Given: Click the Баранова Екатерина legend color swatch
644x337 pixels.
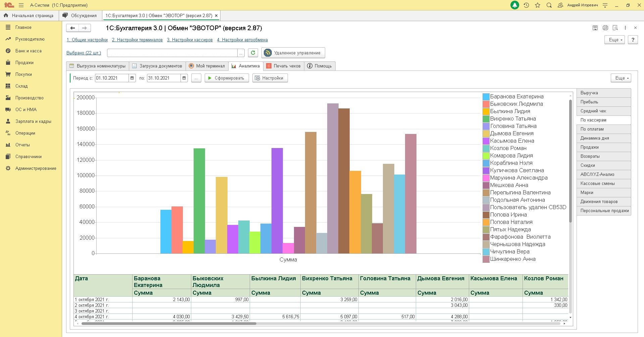Looking at the screenshot, I should coord(486,97).
